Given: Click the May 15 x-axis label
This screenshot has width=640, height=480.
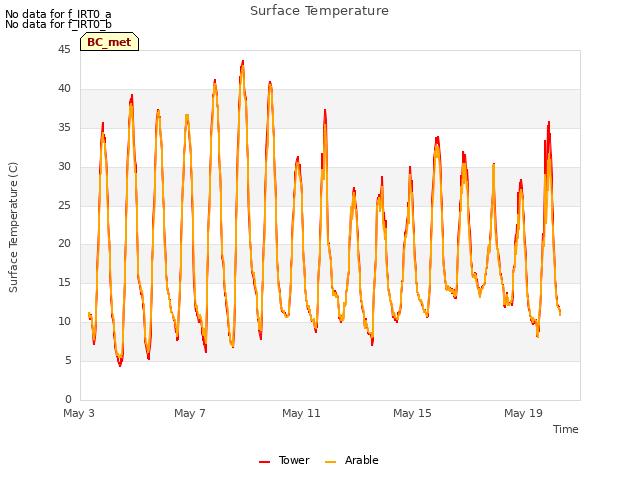Looking at the screenshot, I should point(412,413).
